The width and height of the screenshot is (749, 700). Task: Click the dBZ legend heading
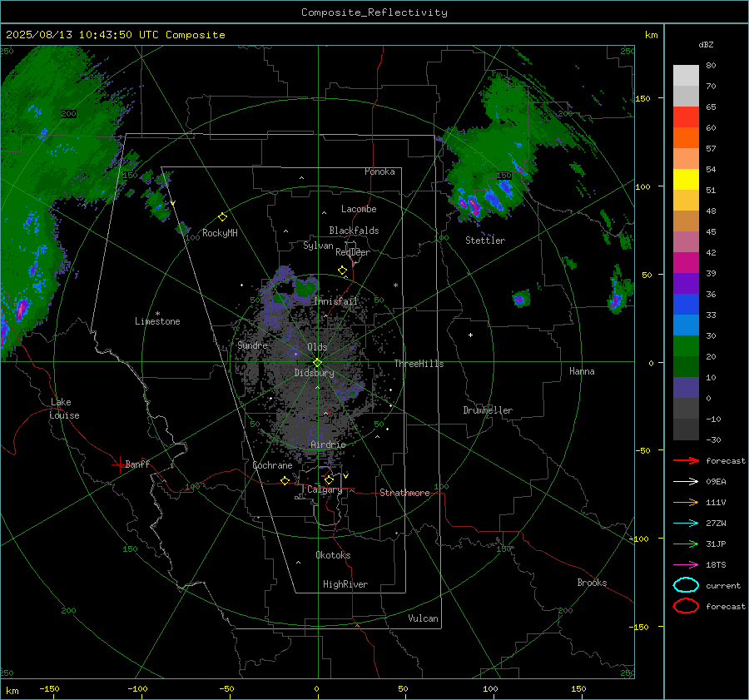click(706, 44)
